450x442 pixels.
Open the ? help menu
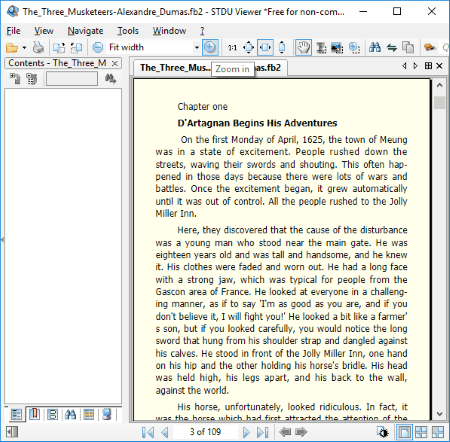point(202,31)
